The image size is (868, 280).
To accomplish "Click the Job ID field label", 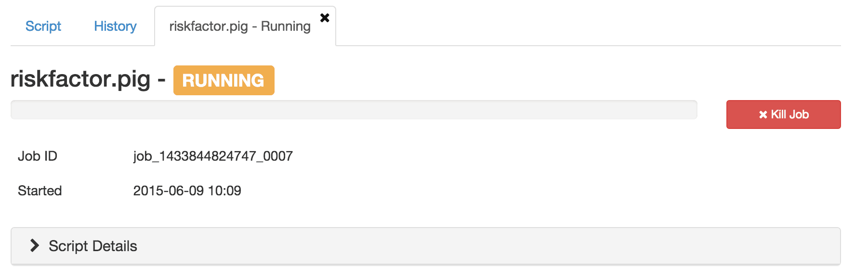I will tap(38, 156).
